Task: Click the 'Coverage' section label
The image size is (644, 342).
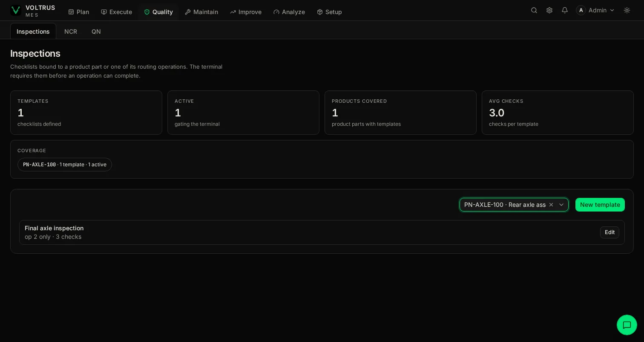Action: 32,151
